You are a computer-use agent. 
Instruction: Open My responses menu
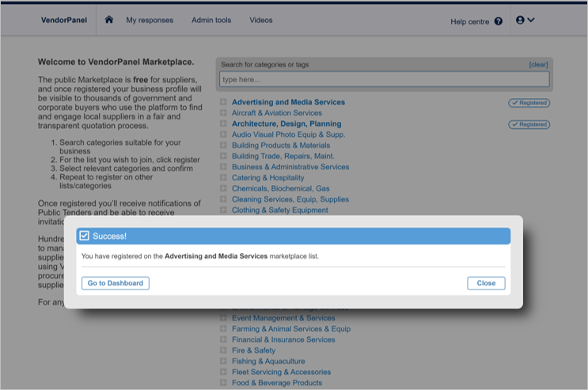150,21
